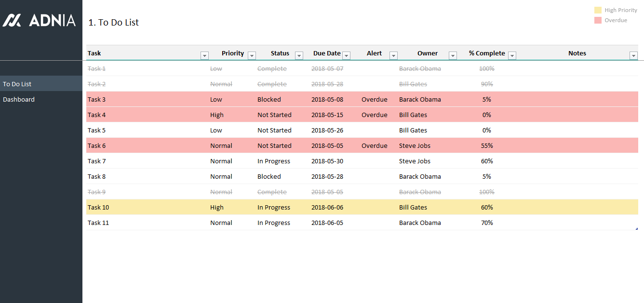Viewport: 644px width, 303px height.
Task: Click Steve Jobs owner cell for Task 6
Action: [415, 146]
